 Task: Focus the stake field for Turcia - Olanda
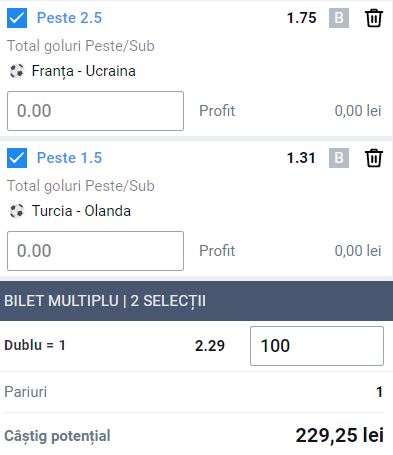[x=95, y=251]
